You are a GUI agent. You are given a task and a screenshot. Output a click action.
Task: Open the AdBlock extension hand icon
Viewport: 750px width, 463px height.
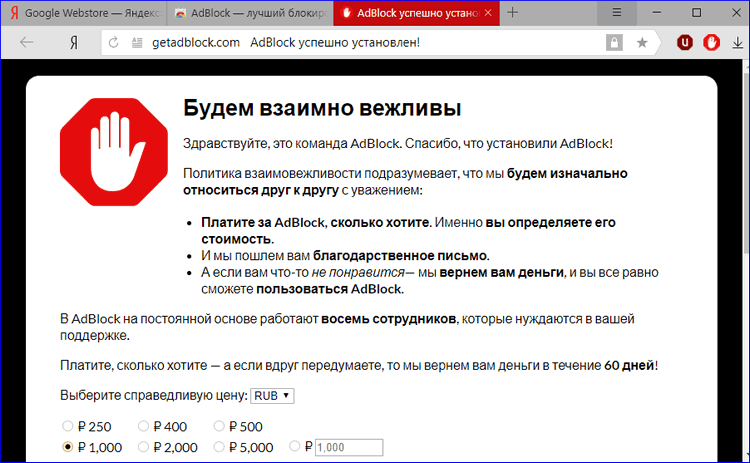[711, 43]
